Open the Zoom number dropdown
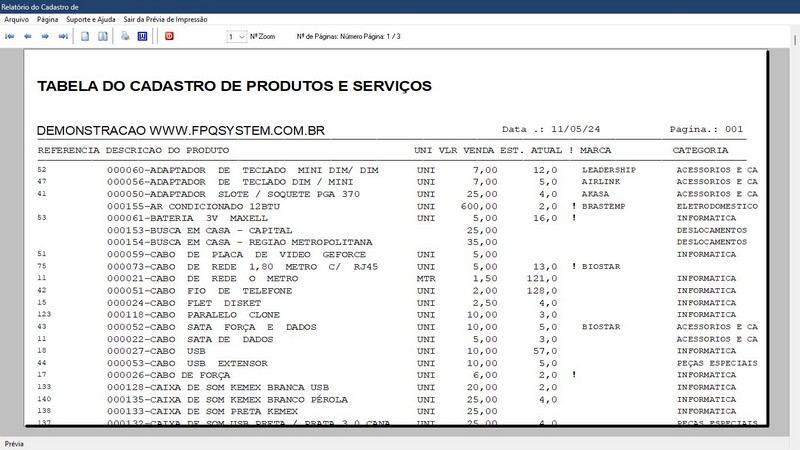Image resolution: width=800 pixels, height=450 pixels. [236, 36]
